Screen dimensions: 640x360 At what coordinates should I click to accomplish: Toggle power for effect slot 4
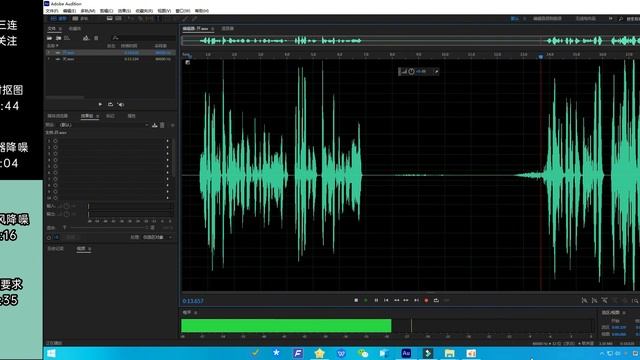pos(55,160)
